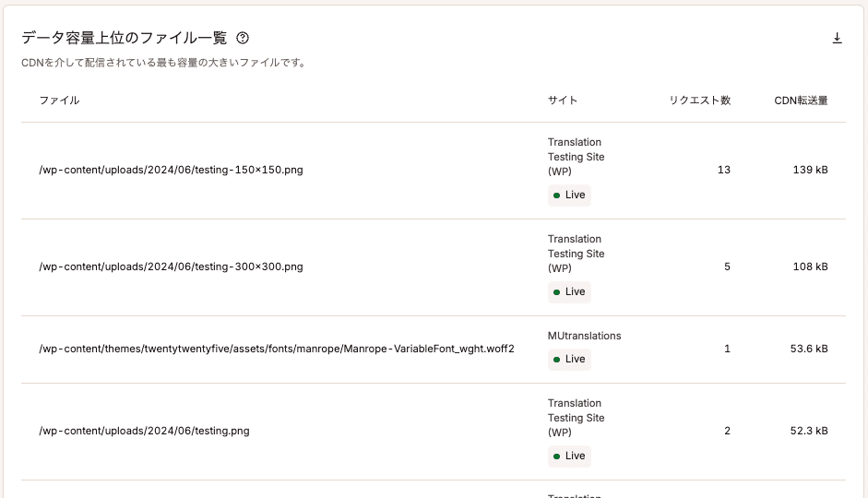Image resolution: width=868 pixels, height=498 pixels.
Task: Open the MUtranslations site name
Action: pyautogui.click(x=584, y=336)
